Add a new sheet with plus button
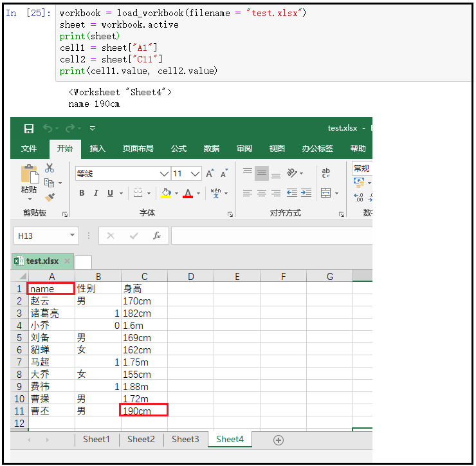Viewport: 476px width, 466px height. (279, 440)
